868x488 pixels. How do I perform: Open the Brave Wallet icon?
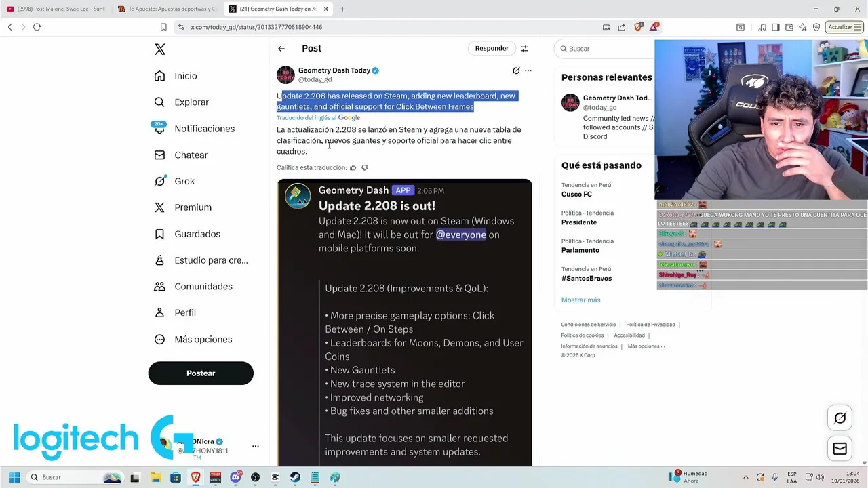coord(789,27)
